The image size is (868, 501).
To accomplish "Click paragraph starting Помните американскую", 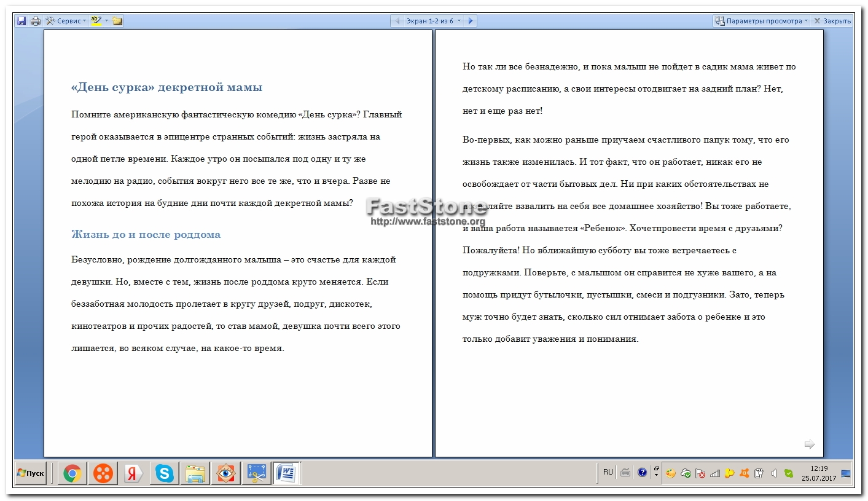I will pyautogui.click(x=237, y=159).
